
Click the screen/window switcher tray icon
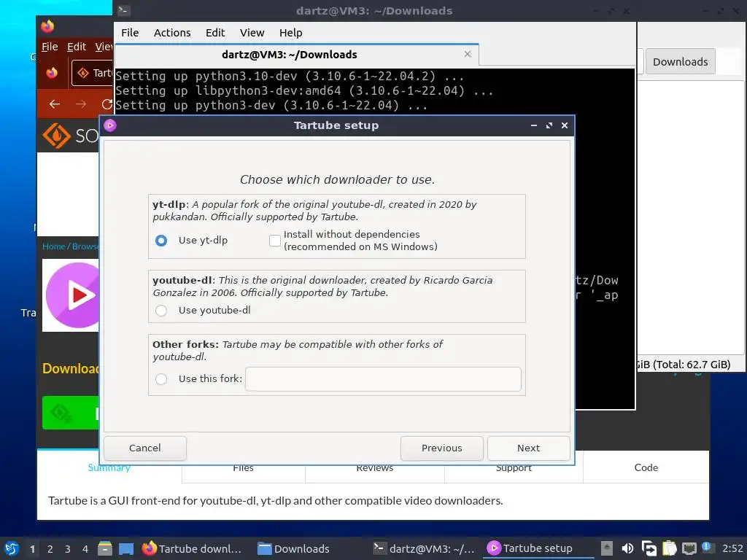(x=649, y=548)
